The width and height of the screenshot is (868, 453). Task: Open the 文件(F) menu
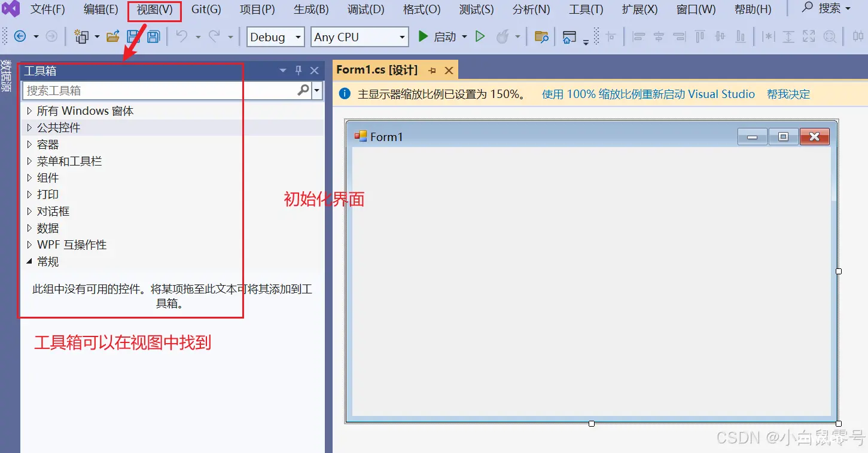coord(47,10)
